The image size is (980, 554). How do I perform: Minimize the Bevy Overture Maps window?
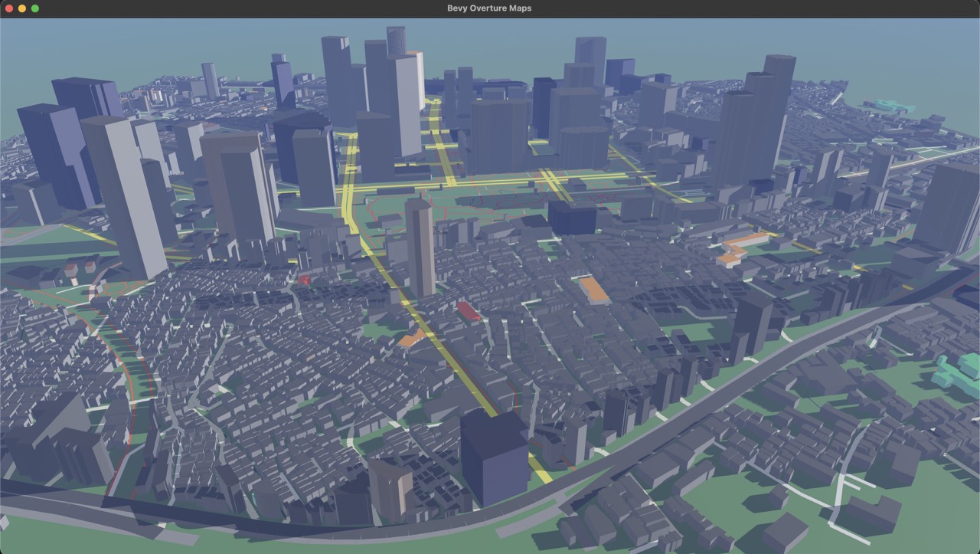click(21, 8)
